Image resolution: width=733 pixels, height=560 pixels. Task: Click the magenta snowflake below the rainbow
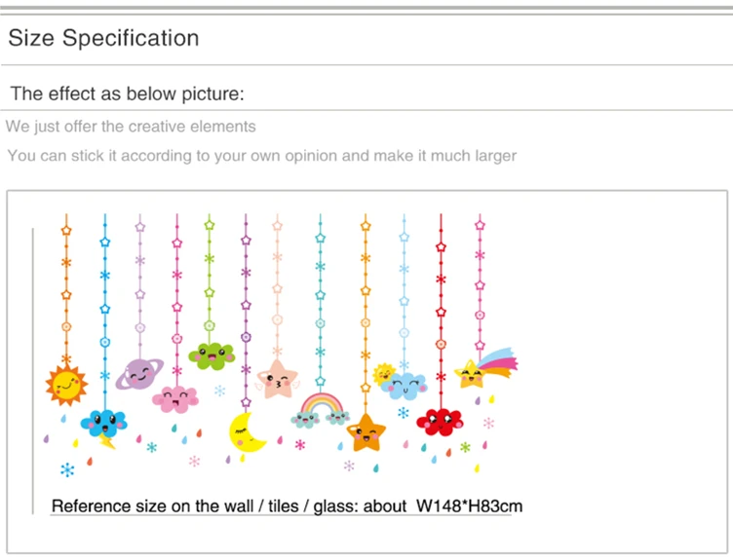pos(300,445)
